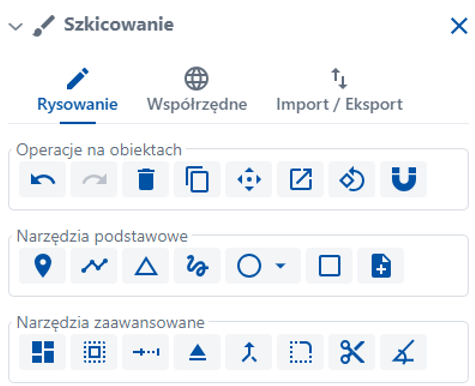The width and height of the screenshot is (475, 386).
Task: Delete object with trash icon
Action: point(146,179)
